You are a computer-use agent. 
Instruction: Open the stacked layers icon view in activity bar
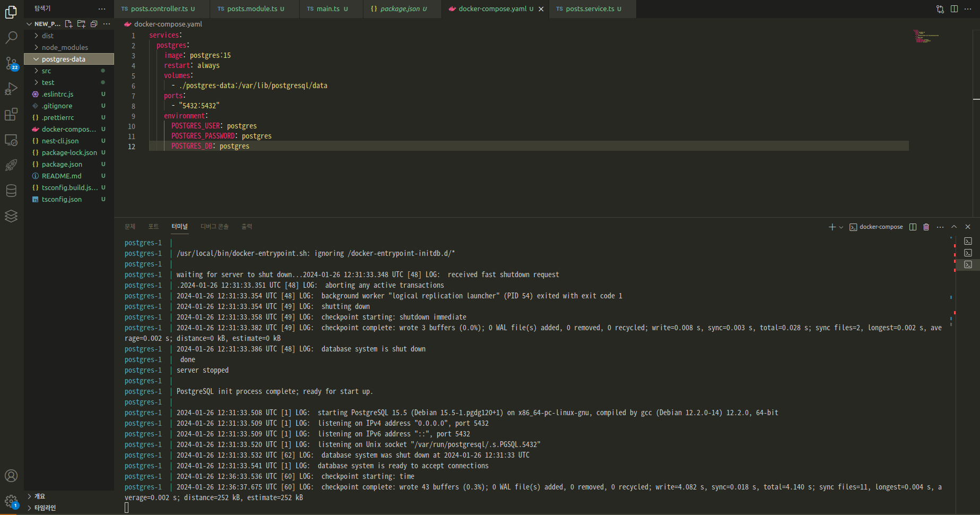(x=11, y=216)
